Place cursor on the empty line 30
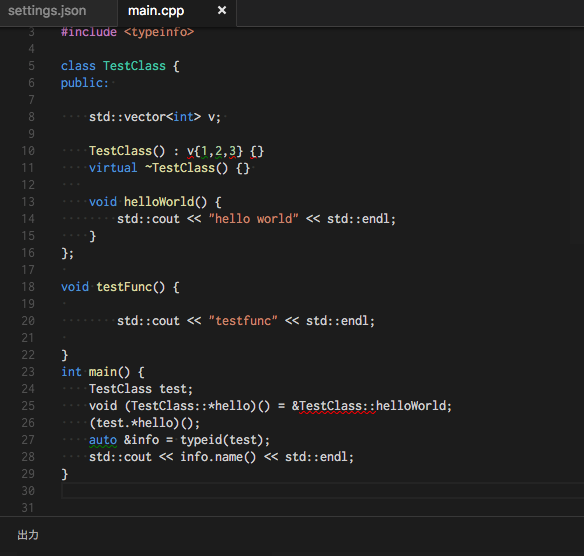Viewport: 584px width, 556px height. [x=323, y=491]
